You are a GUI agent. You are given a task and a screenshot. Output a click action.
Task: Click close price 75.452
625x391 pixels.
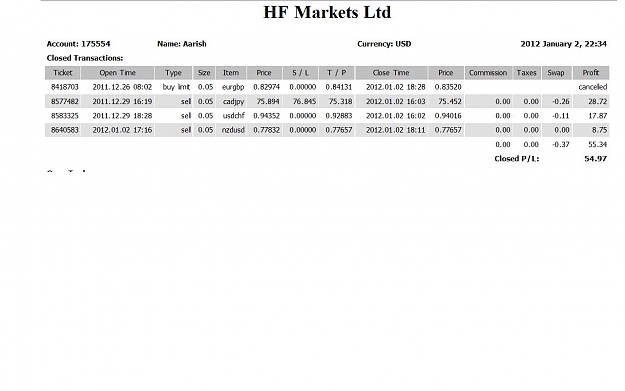coord(450,101)
